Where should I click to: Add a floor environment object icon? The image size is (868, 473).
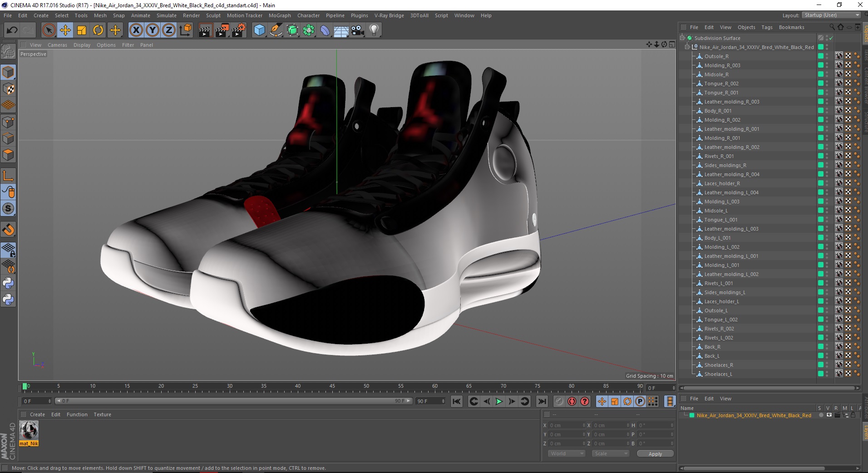click(x=341, y=30)
